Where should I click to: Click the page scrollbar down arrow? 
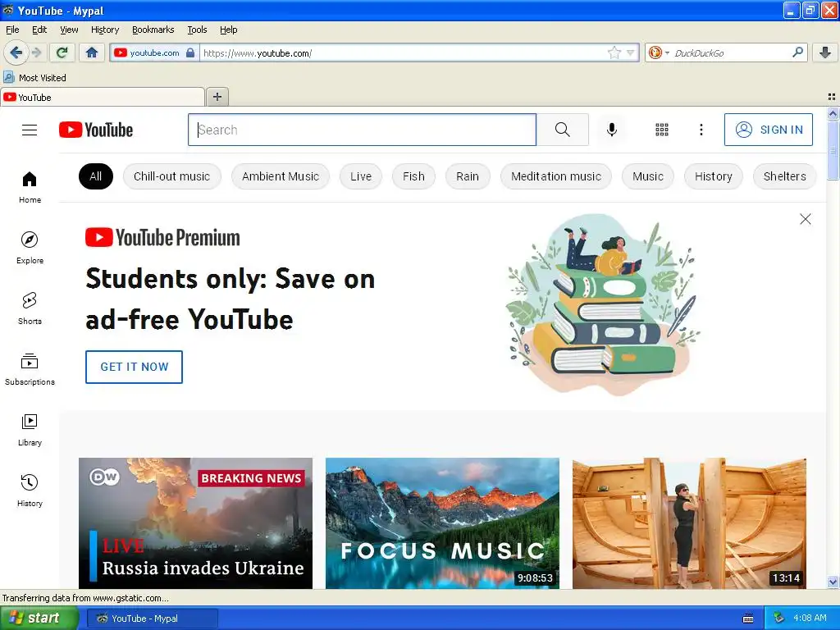pos(833,582)
